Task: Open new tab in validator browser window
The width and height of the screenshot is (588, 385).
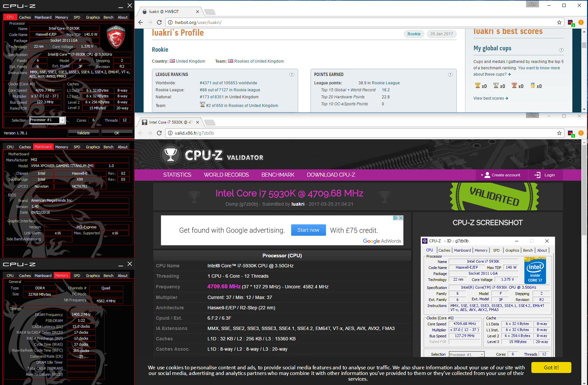Action: coord(210,123)
